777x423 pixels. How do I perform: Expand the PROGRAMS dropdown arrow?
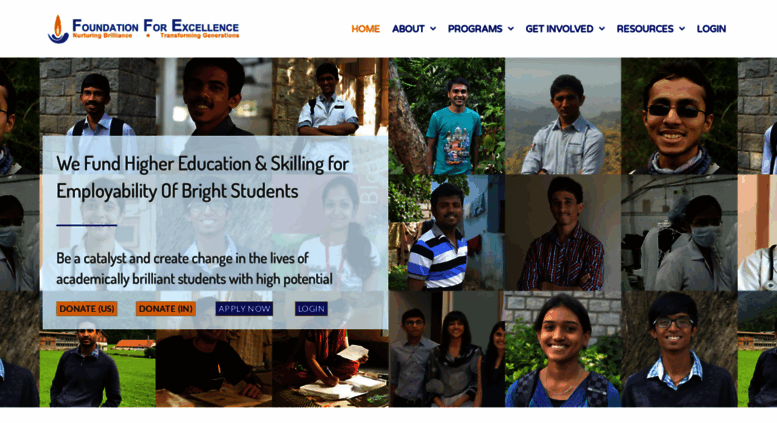pos(511,29)
